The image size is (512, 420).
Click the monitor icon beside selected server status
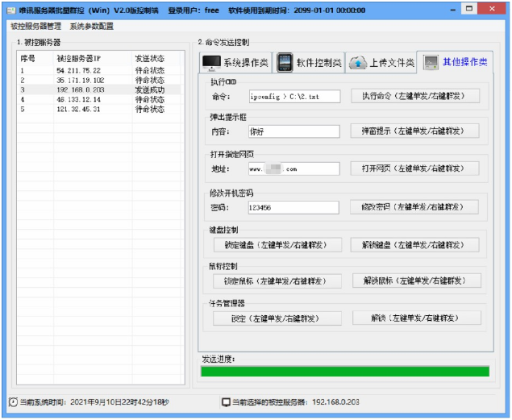coord(226,401)
